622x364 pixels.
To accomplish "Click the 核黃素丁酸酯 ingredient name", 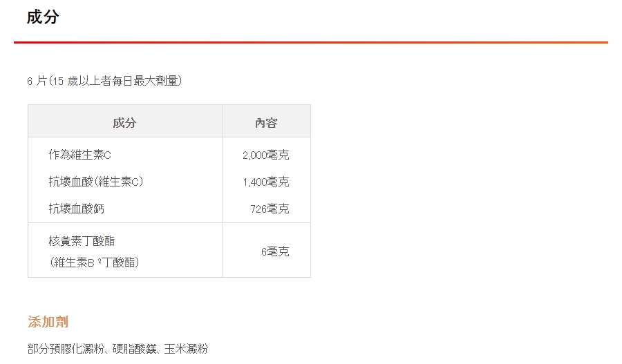I will click(82, 241).
